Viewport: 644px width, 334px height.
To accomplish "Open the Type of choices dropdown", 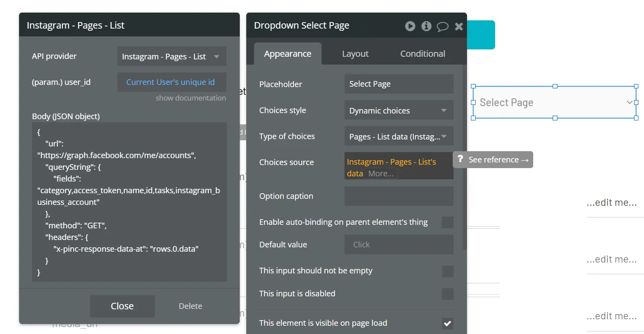I will point(399,136).
